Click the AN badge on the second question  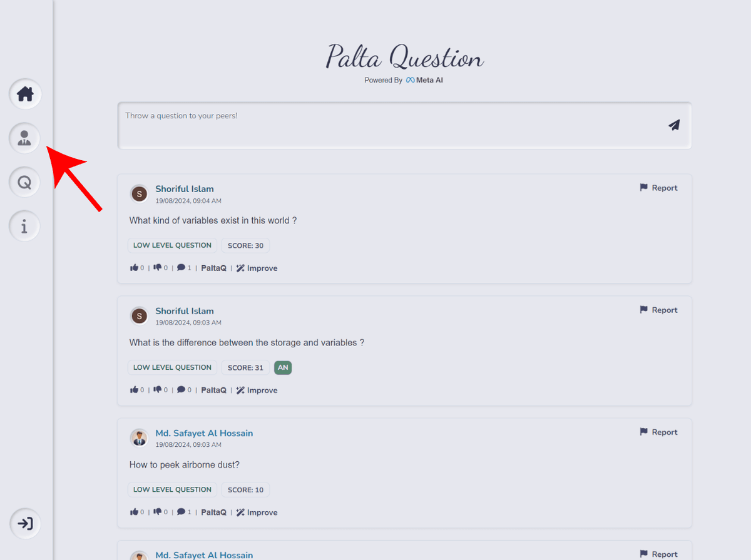point(283,367)
